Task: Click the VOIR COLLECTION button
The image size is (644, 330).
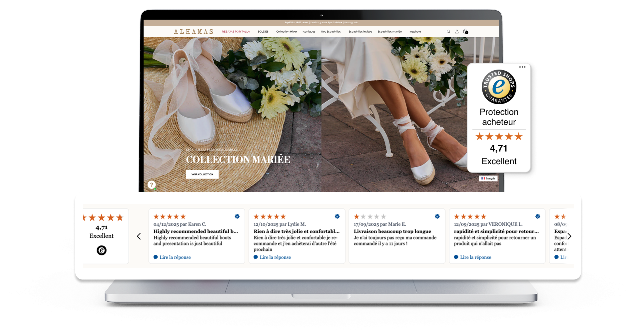Action: click(x=202, y=174)
